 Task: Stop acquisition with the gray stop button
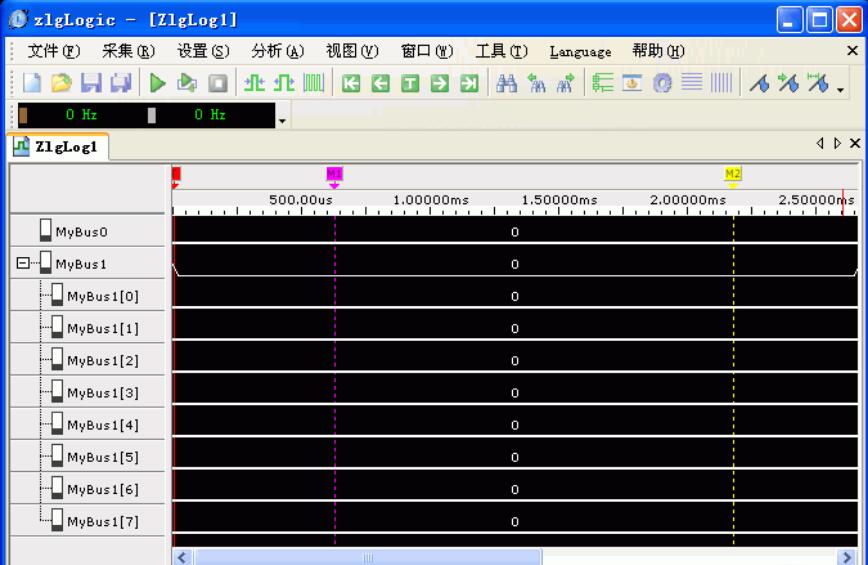[218, 83]
